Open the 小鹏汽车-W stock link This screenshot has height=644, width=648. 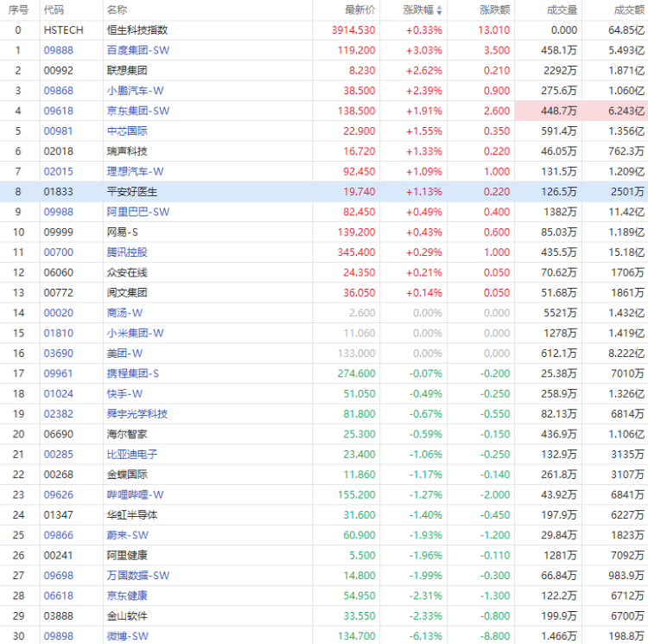[135, 91]
